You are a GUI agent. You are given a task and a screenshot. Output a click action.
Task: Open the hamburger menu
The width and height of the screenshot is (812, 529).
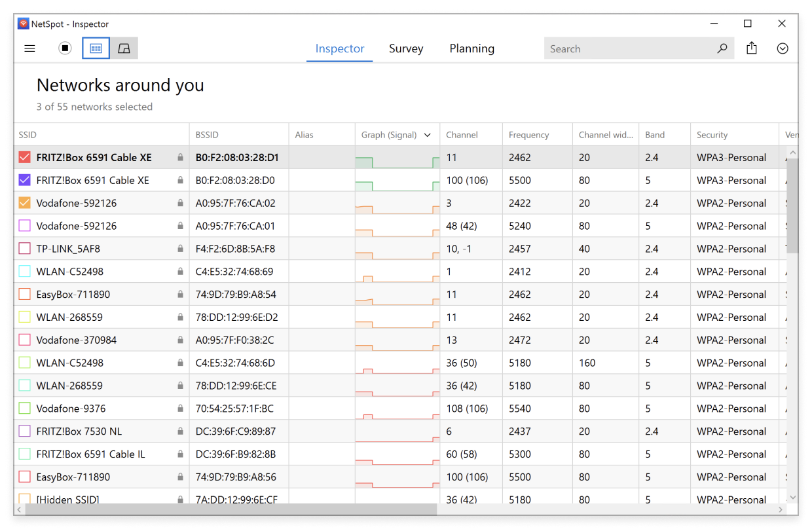(29, 48)
